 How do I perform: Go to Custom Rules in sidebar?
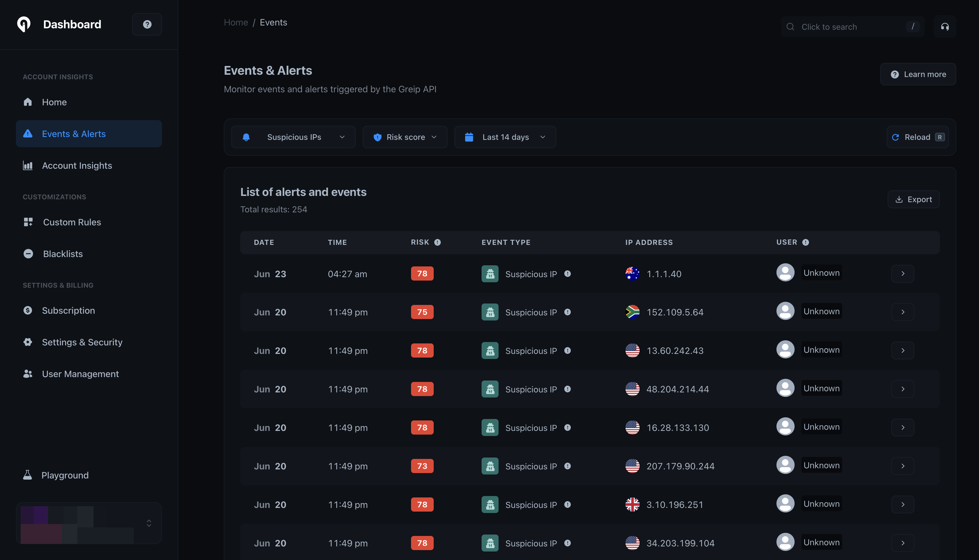click(x=72, y=222)
